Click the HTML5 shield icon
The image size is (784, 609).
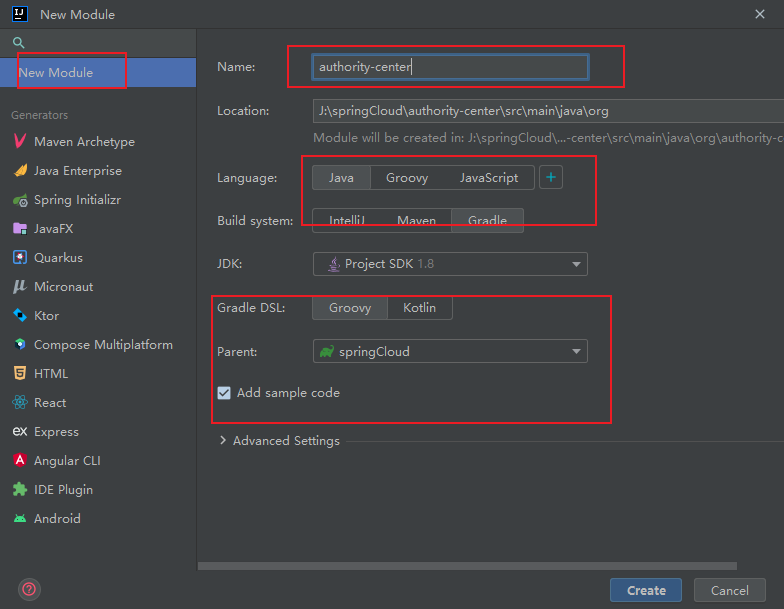tap(20, 374)
